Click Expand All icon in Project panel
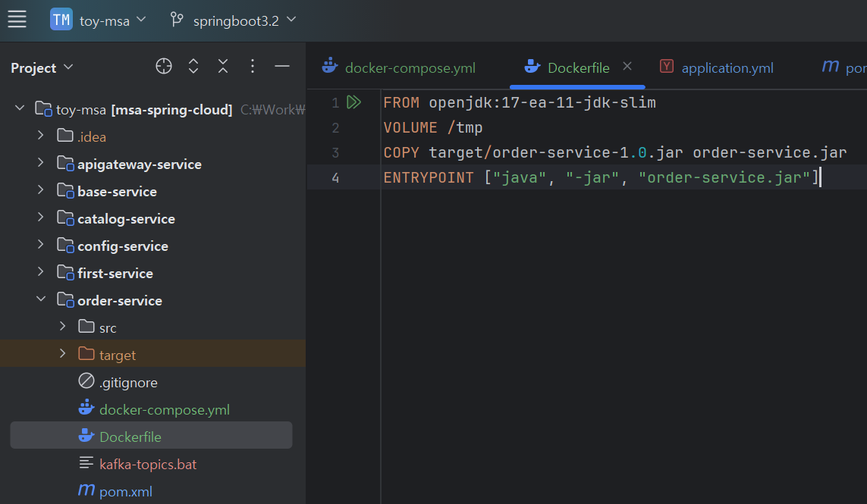Image resolution: width=867 pixels, height=504 pixels. coord(193,67)
